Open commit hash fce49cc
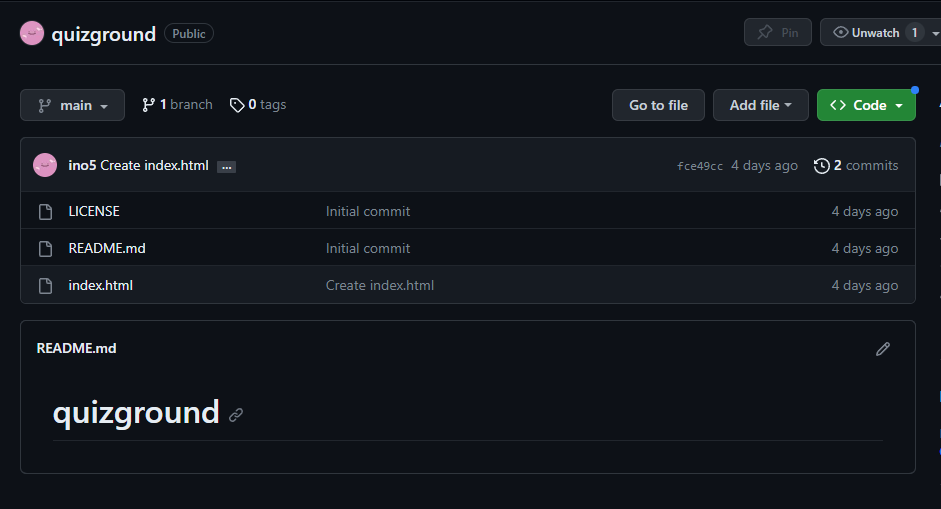The height and width of the screenshot is (509, 941). (x=700, y=166)
